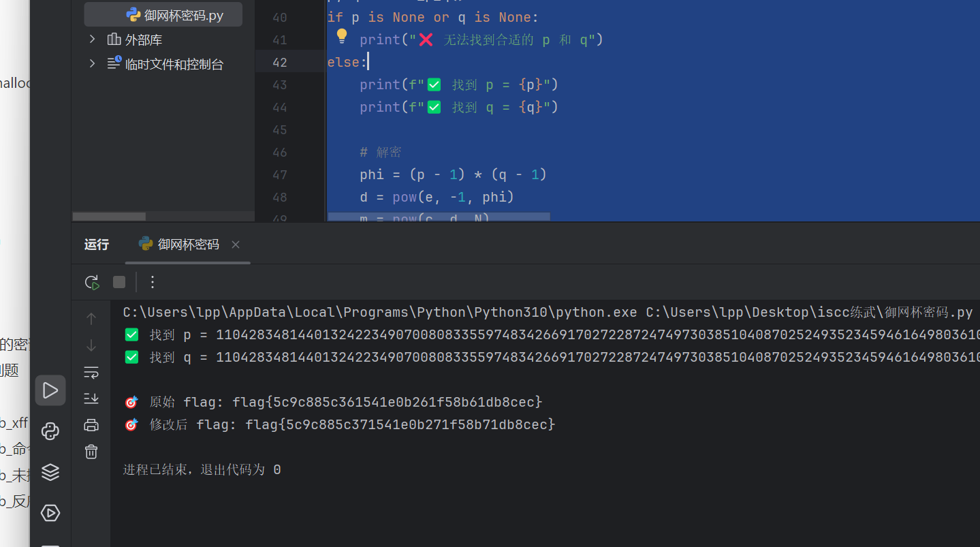Print the console output
The image size is (980, 547).
pyautogui.click(x=91, y=425)
